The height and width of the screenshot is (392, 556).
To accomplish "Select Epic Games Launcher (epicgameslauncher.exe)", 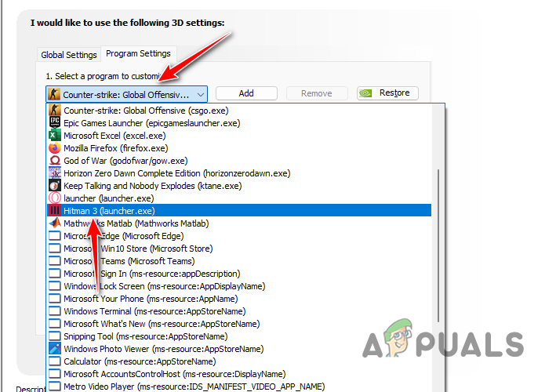I will click(239, 122).
